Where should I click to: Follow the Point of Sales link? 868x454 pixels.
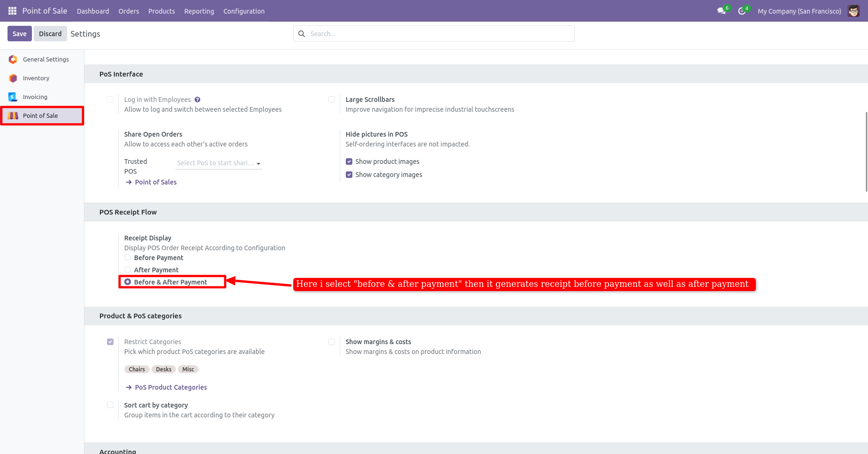click(156, 182)
